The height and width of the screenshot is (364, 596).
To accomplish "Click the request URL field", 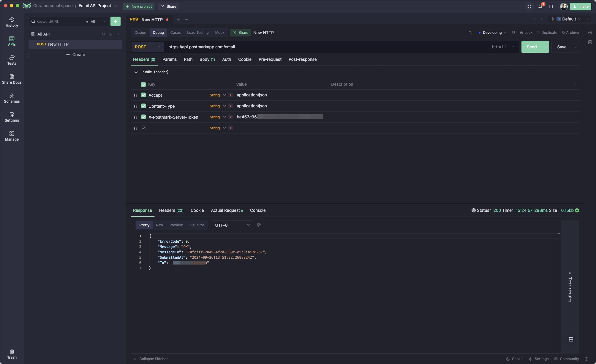I will coord(327,47).
